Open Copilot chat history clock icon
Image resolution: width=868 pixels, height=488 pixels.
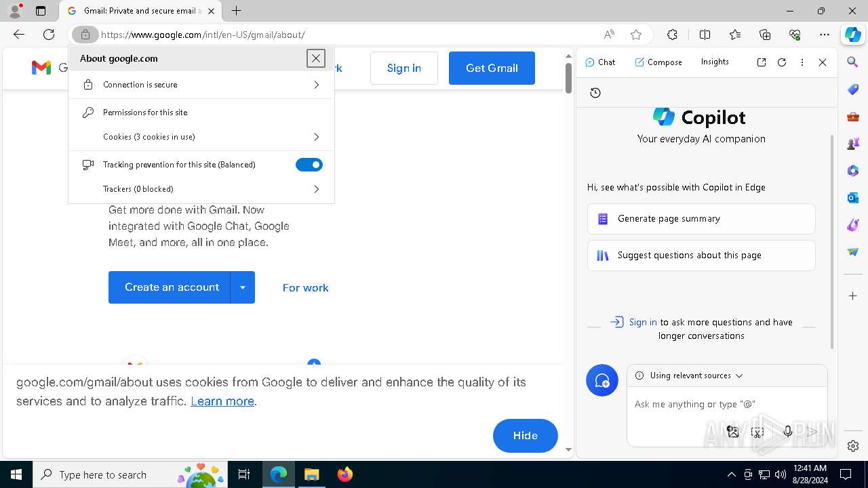tap(595, 93)
